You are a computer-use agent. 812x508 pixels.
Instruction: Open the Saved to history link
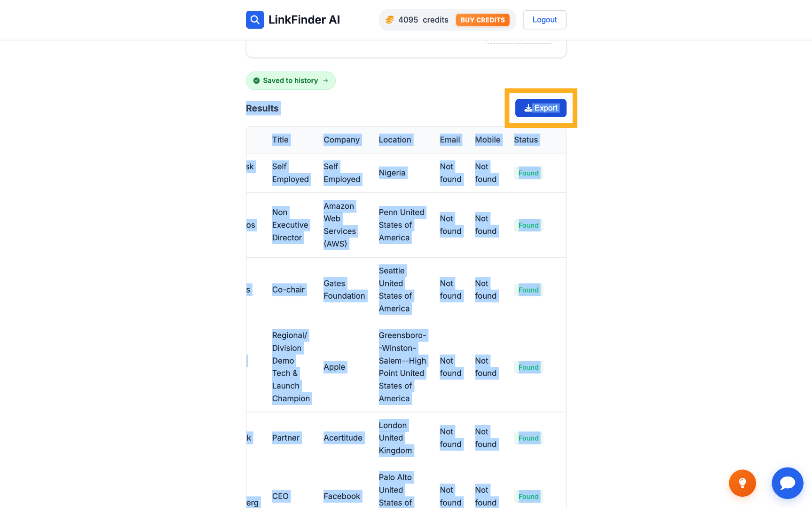coord(291,80)
